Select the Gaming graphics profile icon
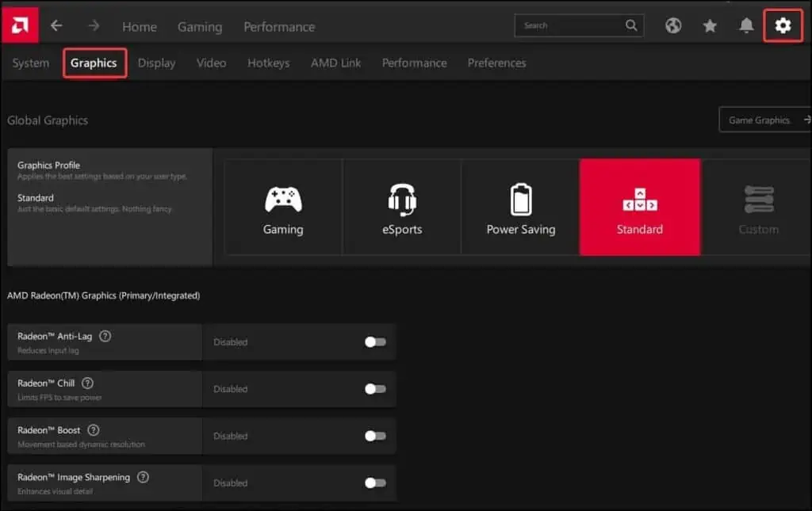This screenshot has height=511, width=812. coord(282,199)
